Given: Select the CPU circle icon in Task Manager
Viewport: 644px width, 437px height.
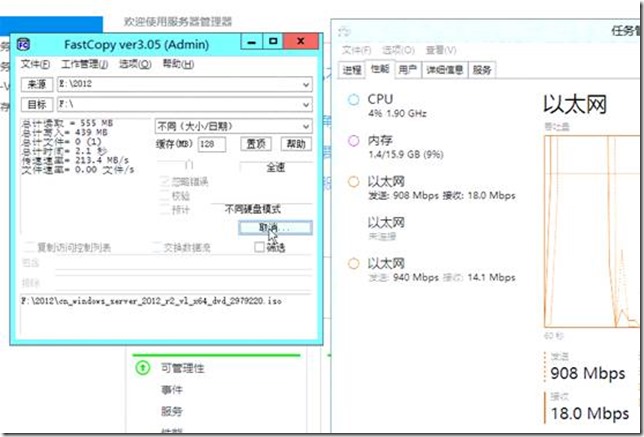Looking at the screenshot, I should [x=353, y=99].
